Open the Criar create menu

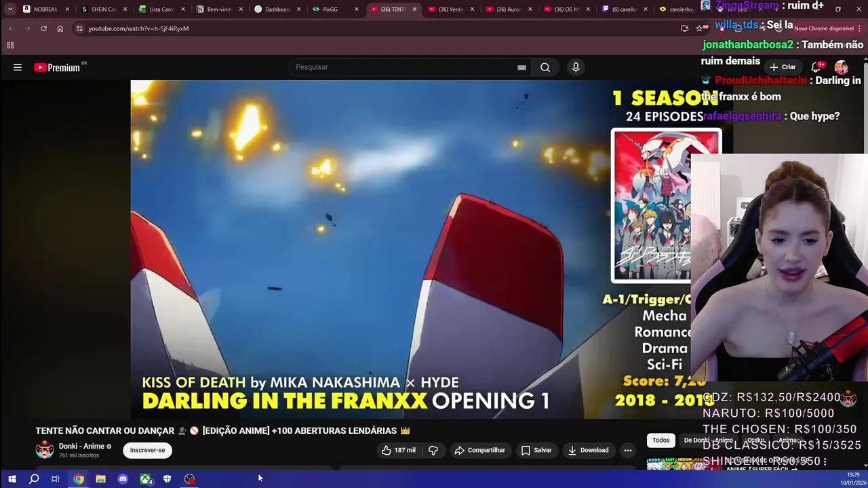[783, 67]
